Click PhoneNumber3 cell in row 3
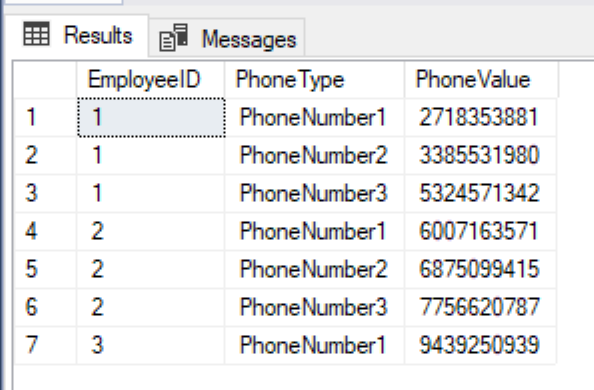594x390 pixels. pos(314,193)
